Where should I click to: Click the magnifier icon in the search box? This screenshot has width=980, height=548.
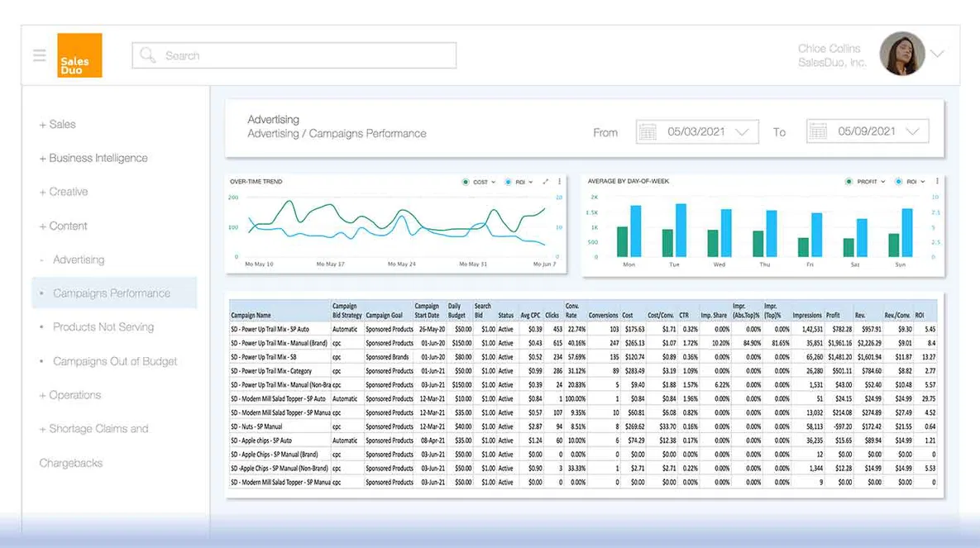click(147, 55)
